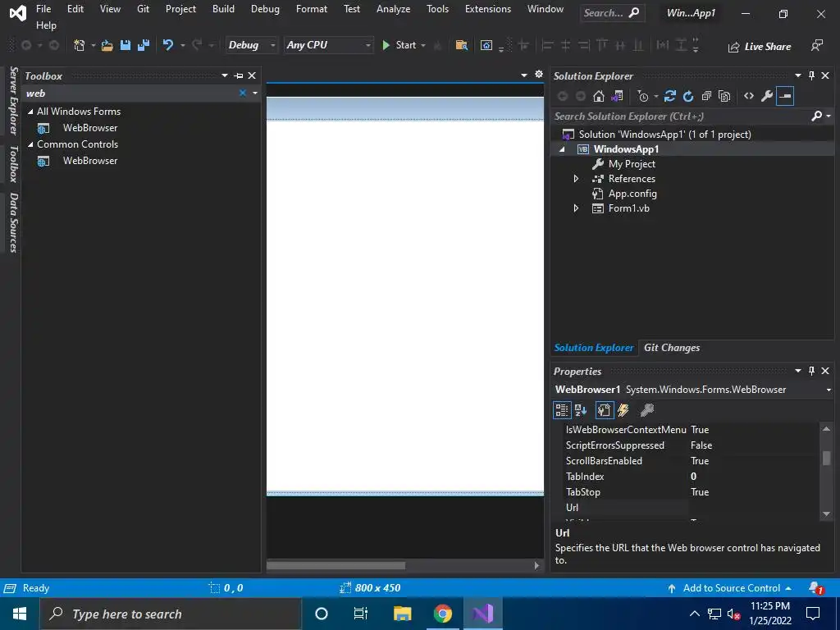Undo the last action via the toolbar arrow
Viewport: 840px width, 630px height.
168,45
